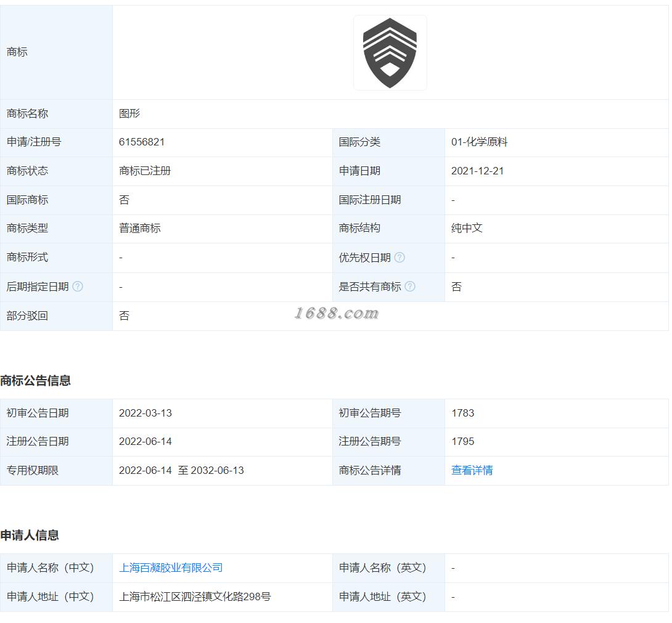Select the registration issue number 1795
The width and height of the screenshot is (672, 623).
coord(463,441)
